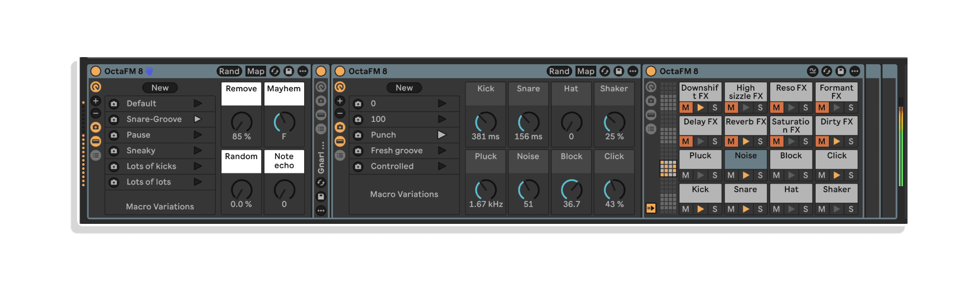This screenshot has height=281, width=980.
Task: Toggle grey list-shaped show/hide button beside Fresh groove
Action: pos(340,155)
